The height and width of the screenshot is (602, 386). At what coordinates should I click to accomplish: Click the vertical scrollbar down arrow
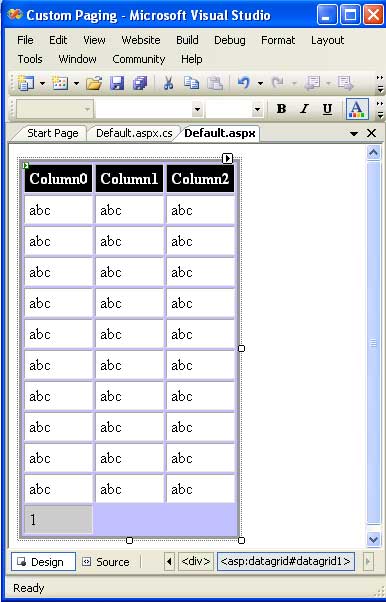pos(374,539)
